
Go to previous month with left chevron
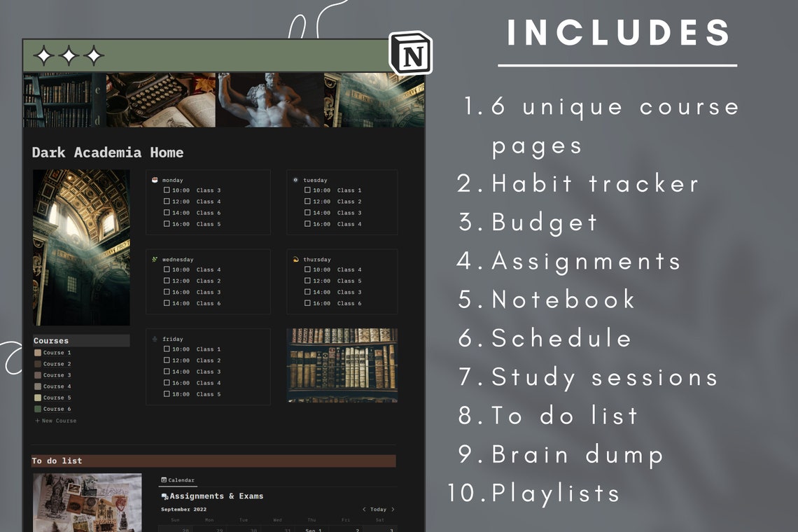(364, 509)
